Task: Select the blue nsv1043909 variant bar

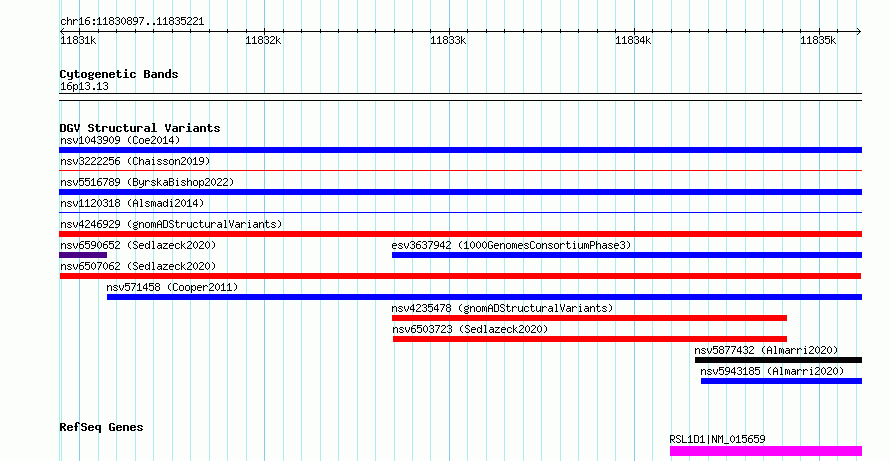Action: click(x=460, y=150)
